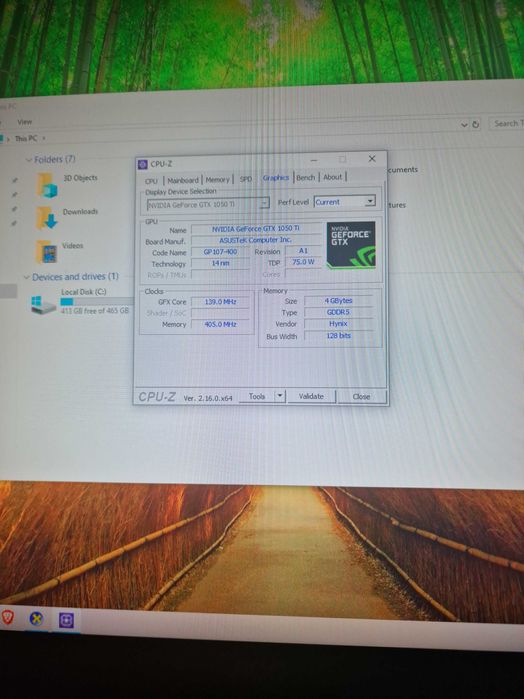524x699 pixels.
Task: Click the Explorer Search box
Action: click(x=507, y=123)
